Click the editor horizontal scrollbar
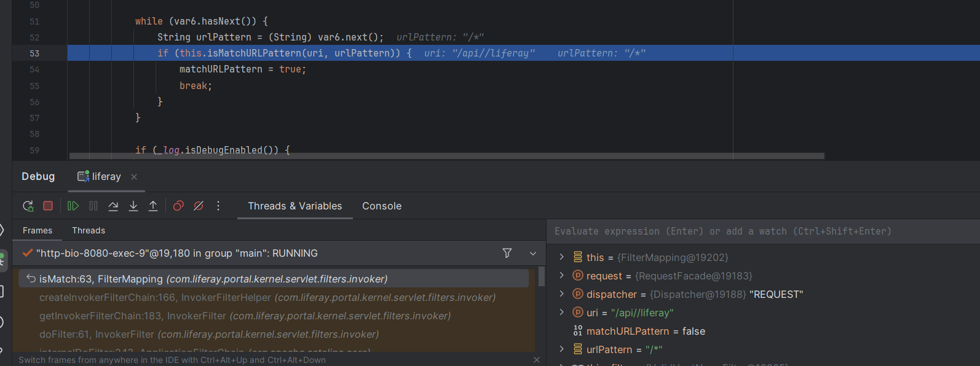Image resolution: width=980 pixels, height=366 pixels. [446, 156]
